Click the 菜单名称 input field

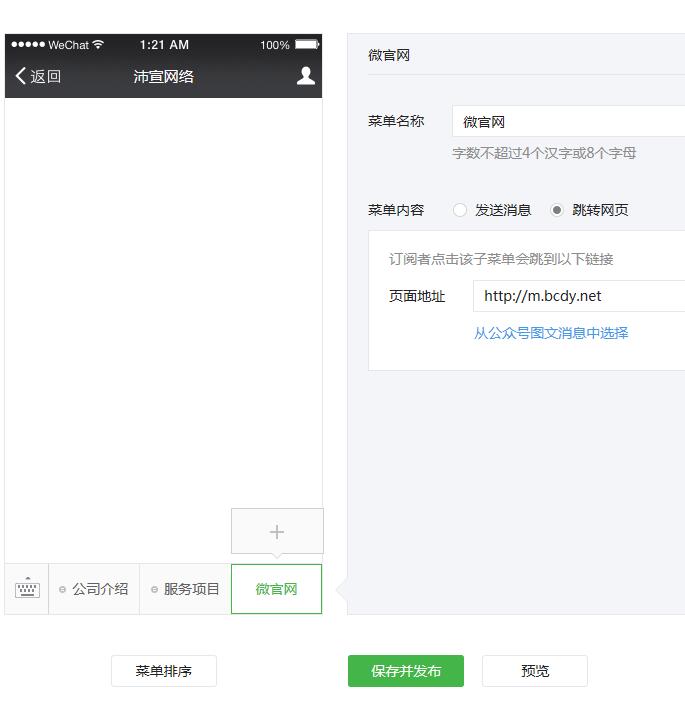click(568, 122)
